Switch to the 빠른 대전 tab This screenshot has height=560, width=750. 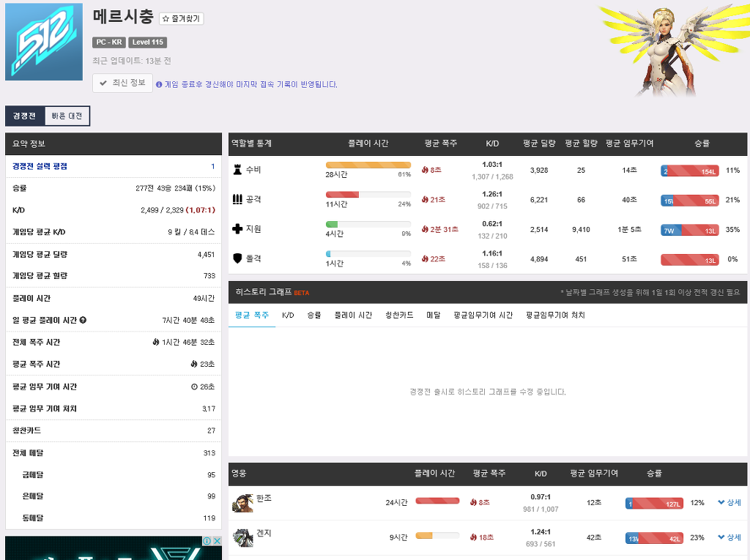click(67, 116)
